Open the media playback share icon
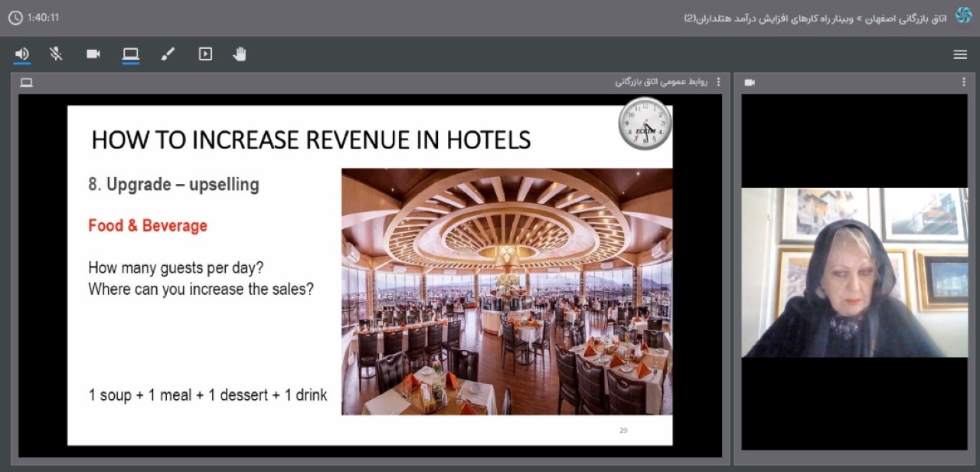 pos(205,54)
